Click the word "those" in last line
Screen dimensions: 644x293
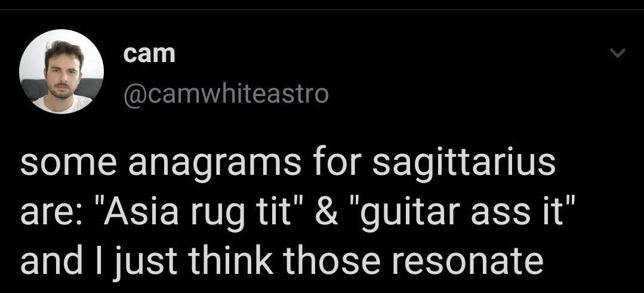[x=332, y=261]
